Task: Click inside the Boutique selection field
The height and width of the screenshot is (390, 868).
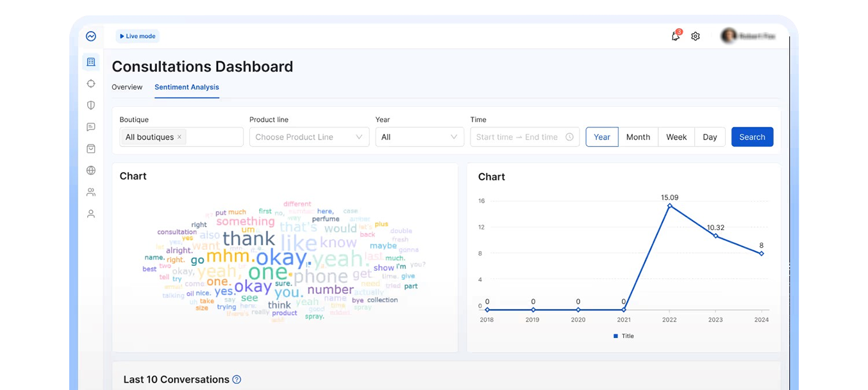Action: [x=181, y=137]
